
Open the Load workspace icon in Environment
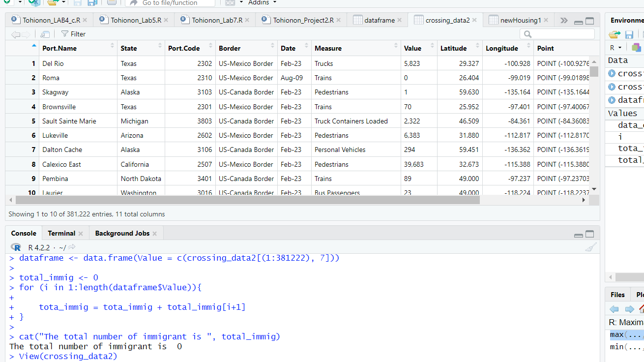point(615,34)
